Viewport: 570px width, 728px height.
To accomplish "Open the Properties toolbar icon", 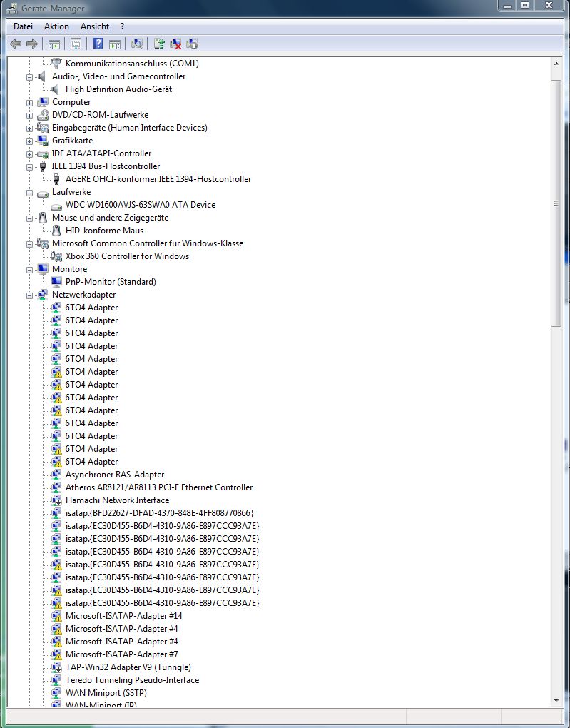I will coord(76,44).
